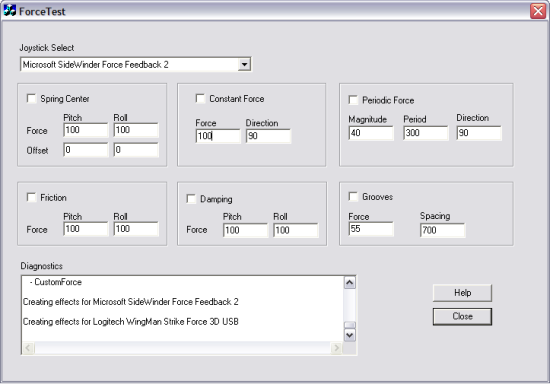Click Diagnostics scroll down arrow
Screen dimensions: 550x384
pyautogui.click(x=350, y=335)
